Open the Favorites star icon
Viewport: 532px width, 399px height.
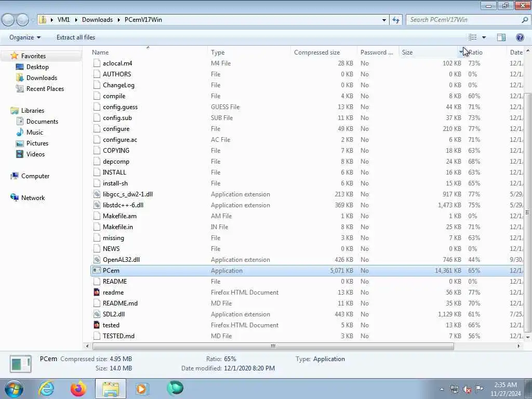(14, 56)
